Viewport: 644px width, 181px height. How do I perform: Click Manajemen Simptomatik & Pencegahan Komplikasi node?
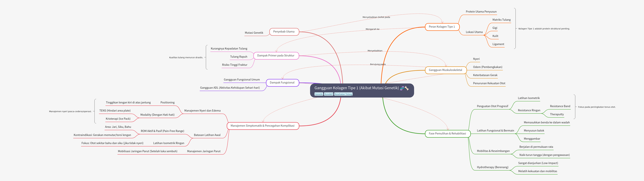[262, 126]
